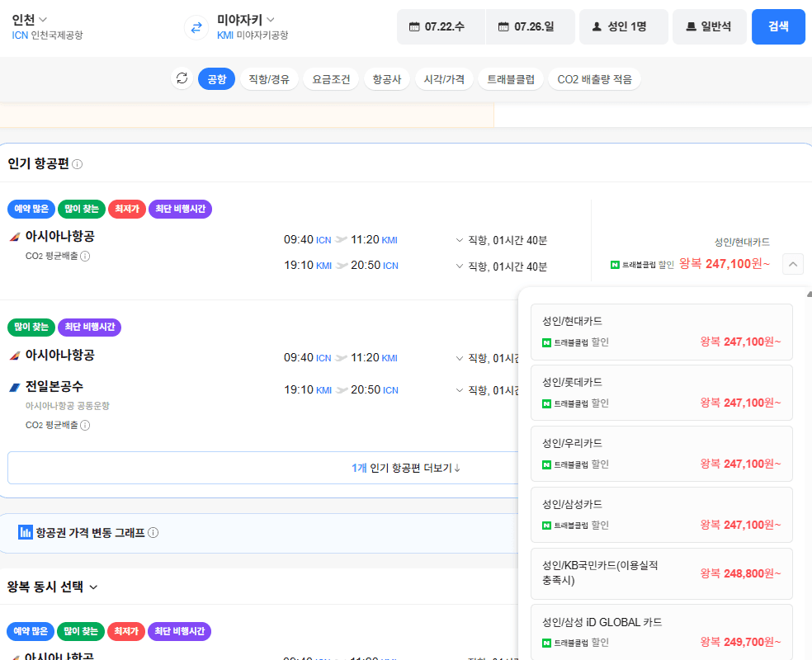This screenshot has width=812, height=660.
Task: Select 성인/KB국민카드 fare 248,800원
Action: (x=662, y=573)
